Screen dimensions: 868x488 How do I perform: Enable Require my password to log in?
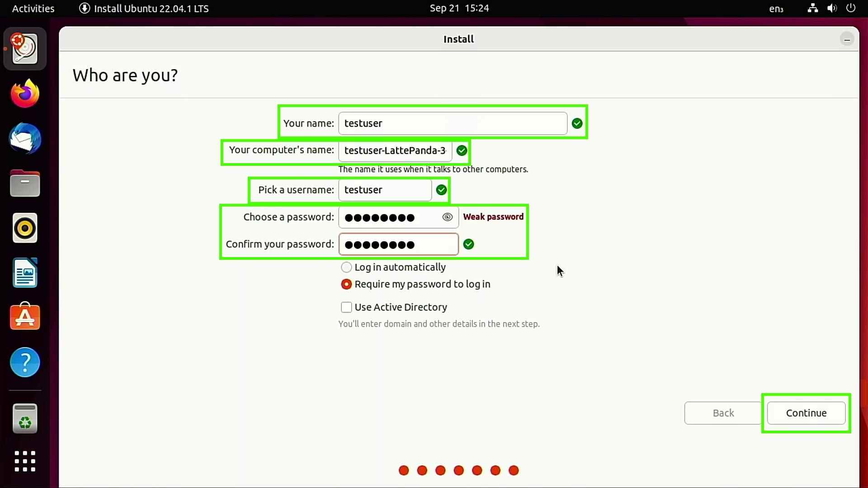pyautogui.click(x=346, y=284)
